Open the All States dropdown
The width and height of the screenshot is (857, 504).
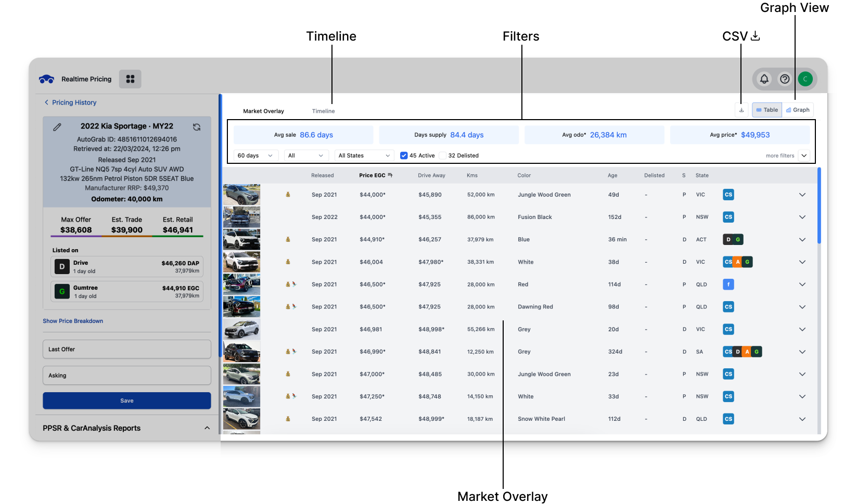[x=364, y=156]
